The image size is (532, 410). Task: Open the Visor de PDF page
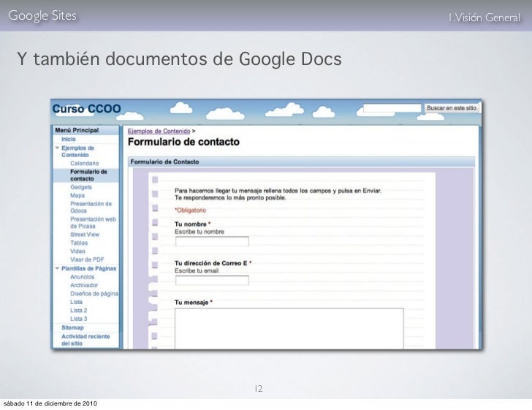(x=87, y=259)
